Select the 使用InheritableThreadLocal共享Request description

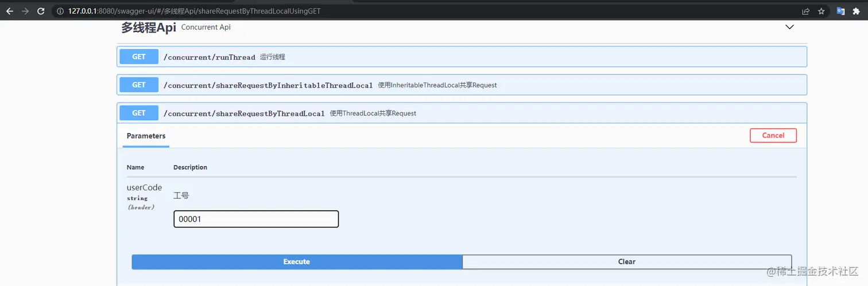(x=437, y=85)
